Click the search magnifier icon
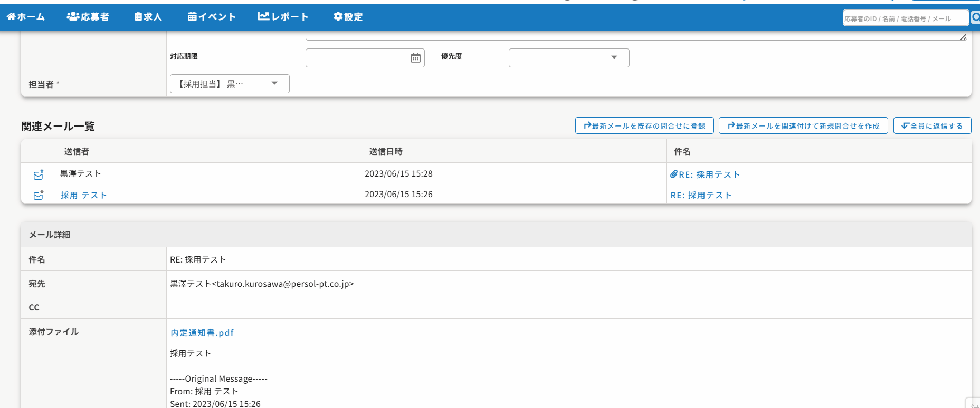The image size is (980, 408). point(975,17)
